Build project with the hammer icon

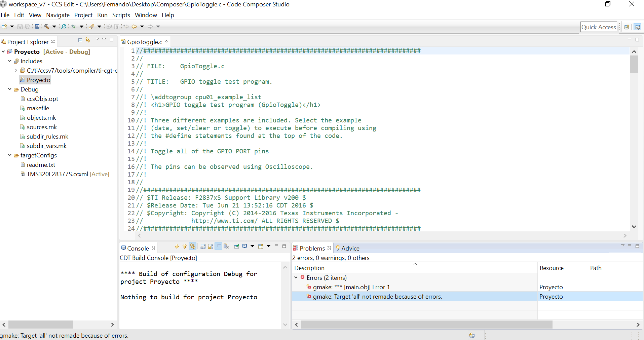coord(46,27)
